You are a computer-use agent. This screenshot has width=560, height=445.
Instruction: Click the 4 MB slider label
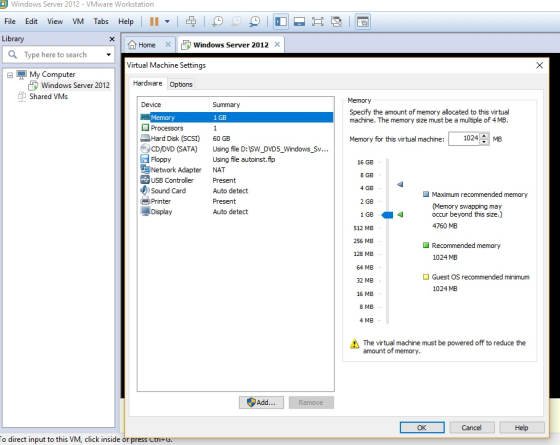point(366,320)
